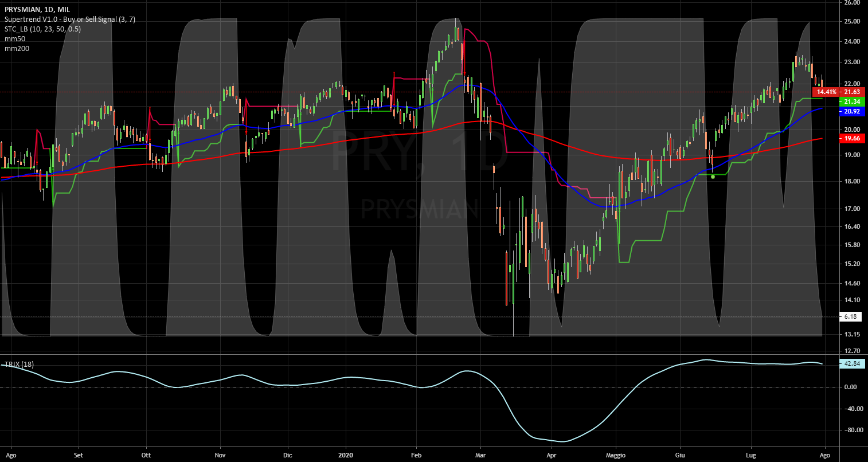Click the Giu month on time axis
This screenshot has width=868, height=462.
(x=681, y=455)
